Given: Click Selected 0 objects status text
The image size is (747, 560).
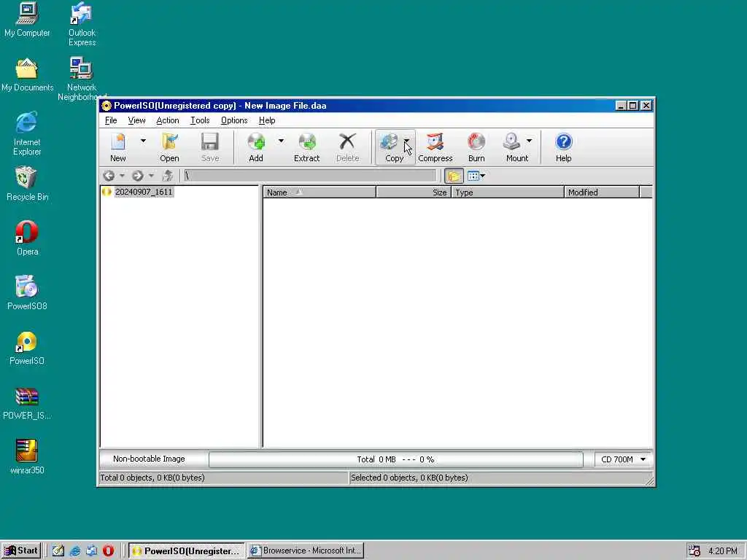Looking at the screenshot, I should pyautogui.click(x=409, y=478).
